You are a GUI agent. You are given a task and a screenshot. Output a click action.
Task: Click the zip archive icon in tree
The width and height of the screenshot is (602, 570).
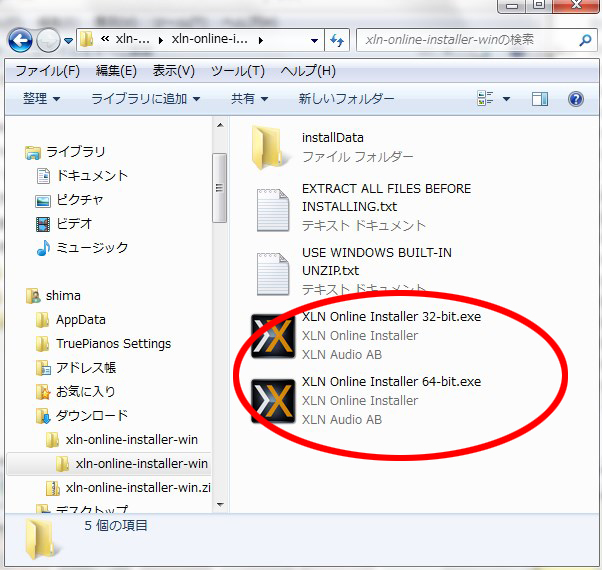pos(53,488)
